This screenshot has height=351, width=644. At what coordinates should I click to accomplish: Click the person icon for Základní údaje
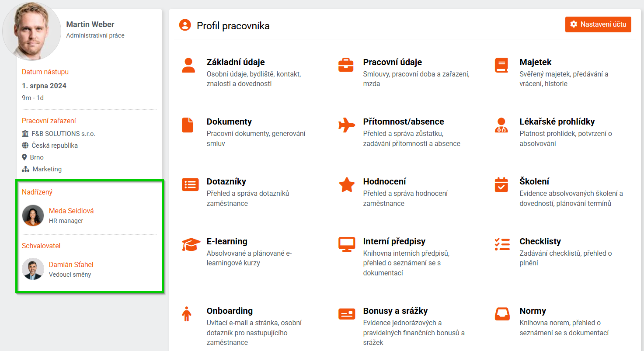coord(188,65)
